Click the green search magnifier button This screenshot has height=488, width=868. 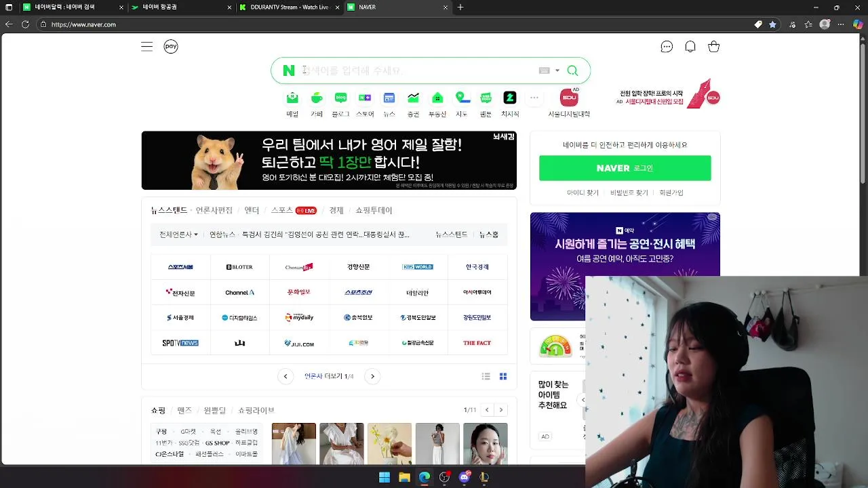(572, 70)
